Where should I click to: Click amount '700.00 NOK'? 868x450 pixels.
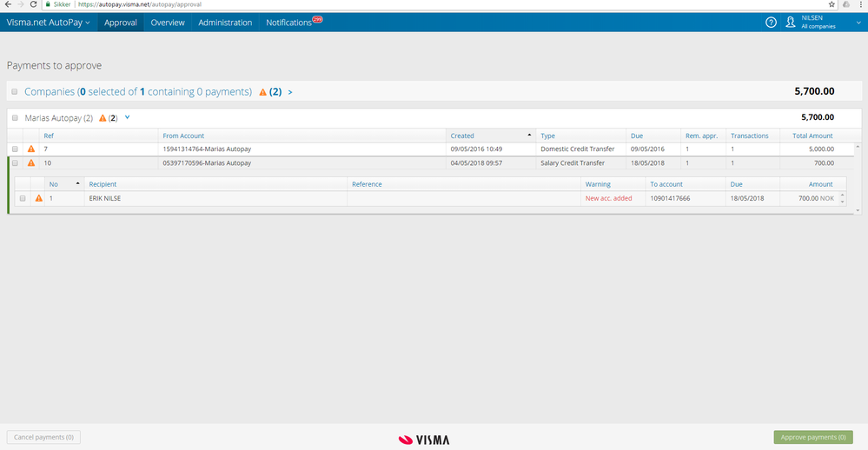click(816, 198)
